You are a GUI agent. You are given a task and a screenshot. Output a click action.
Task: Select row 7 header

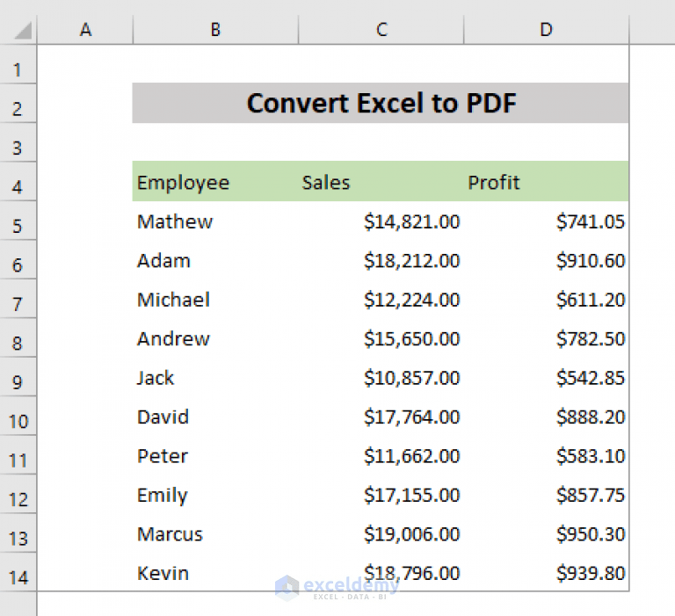click(18, 299)
